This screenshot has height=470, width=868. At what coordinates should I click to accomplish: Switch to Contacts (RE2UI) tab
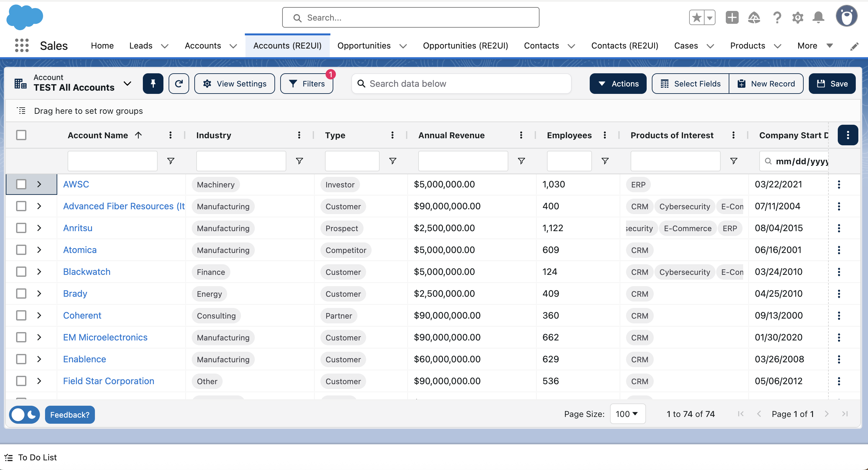625,46
